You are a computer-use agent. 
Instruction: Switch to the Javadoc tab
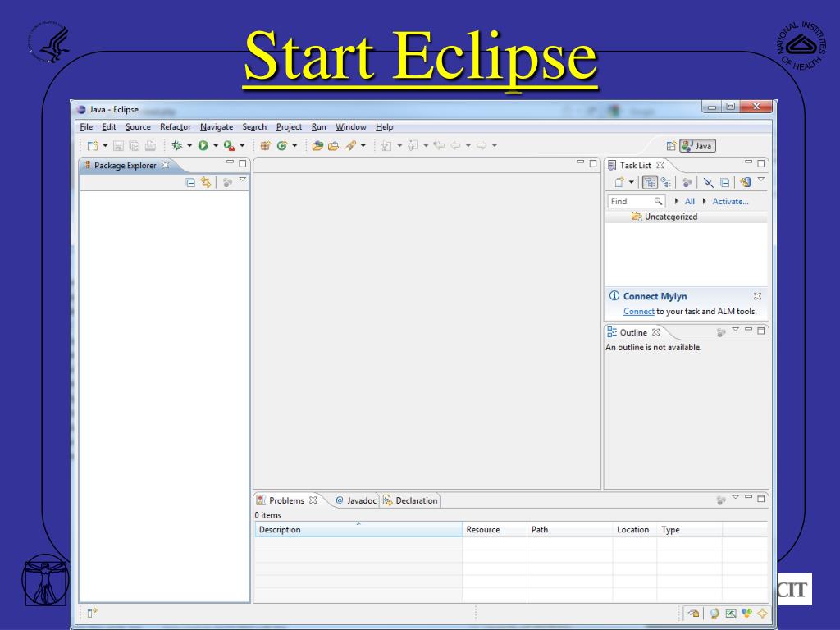coord(356,500)
